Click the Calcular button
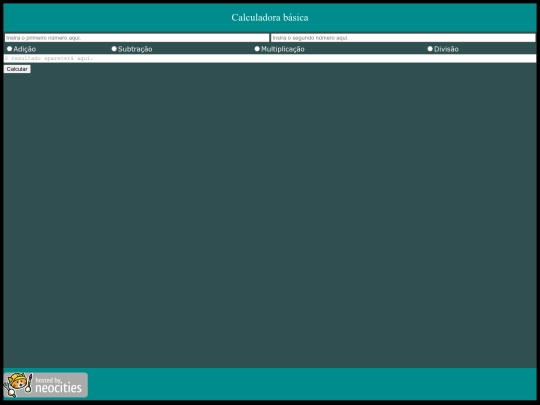Image resolution: width=540 pixels, height=405 pixels. (x=17, y=69)
